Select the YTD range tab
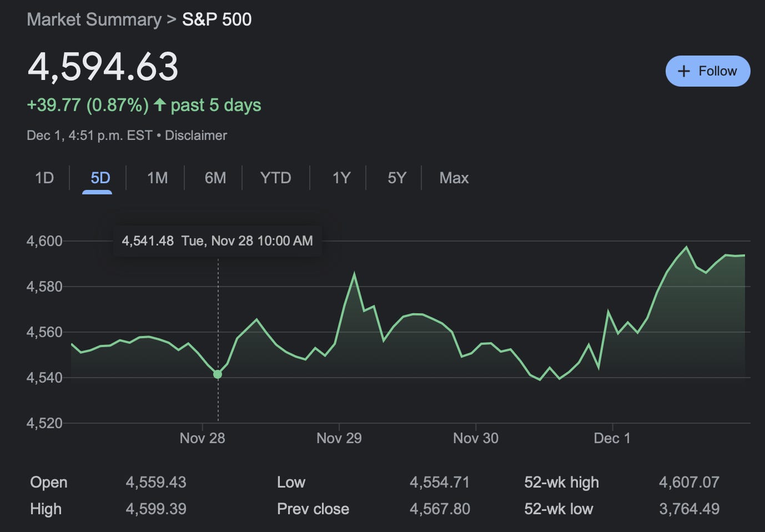 pyautogui.click(x=275, y=178)
